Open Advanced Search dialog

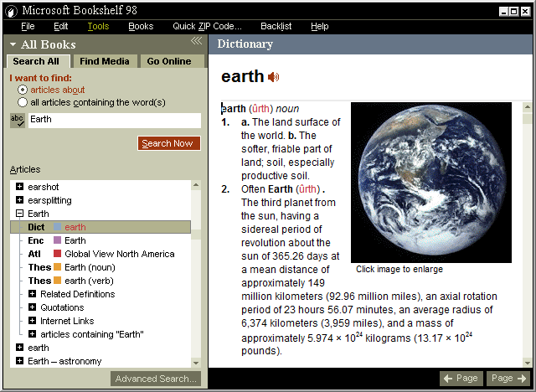[156, 379]
